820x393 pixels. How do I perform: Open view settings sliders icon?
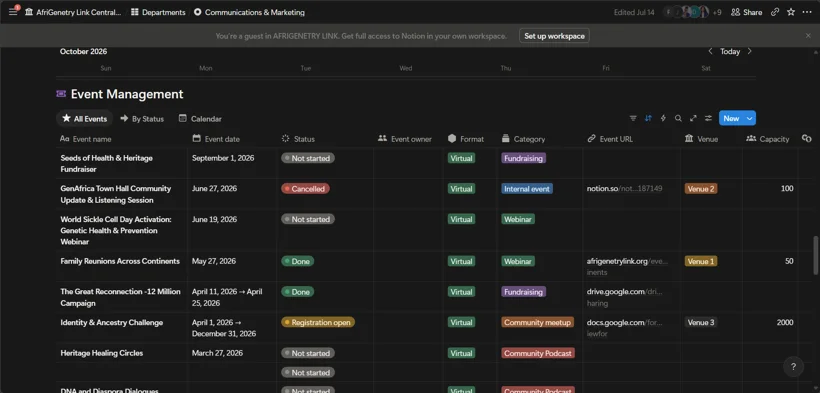pyautogui.click(x=708, y=118)
